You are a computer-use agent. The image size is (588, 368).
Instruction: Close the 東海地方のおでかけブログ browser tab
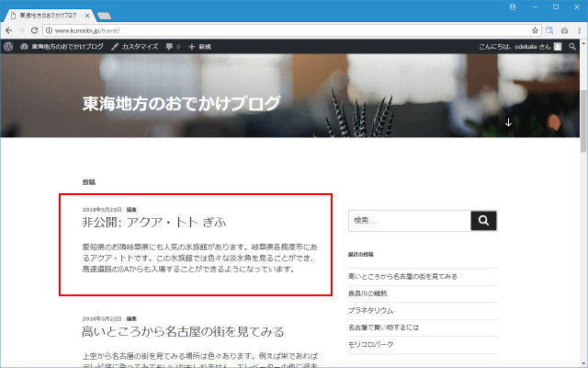click(x=87, y=16)
